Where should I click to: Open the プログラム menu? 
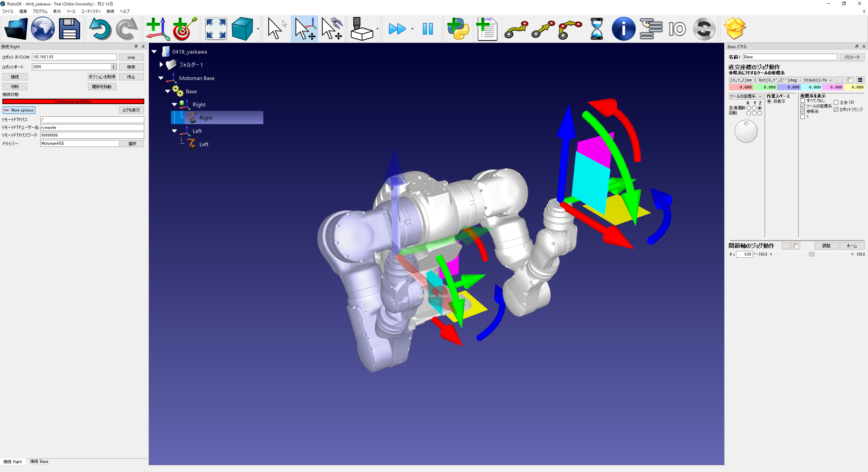40,11
